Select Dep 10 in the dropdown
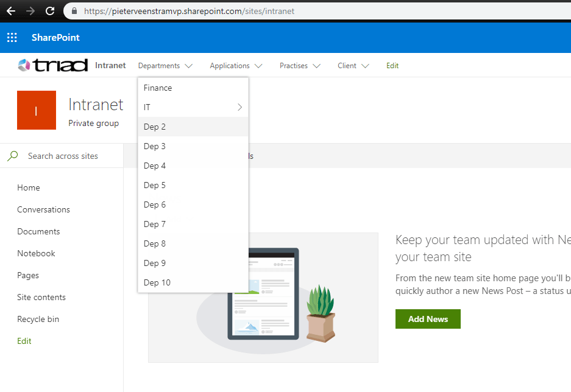Viewport: 571px width, 392px height. coord(193,282)
